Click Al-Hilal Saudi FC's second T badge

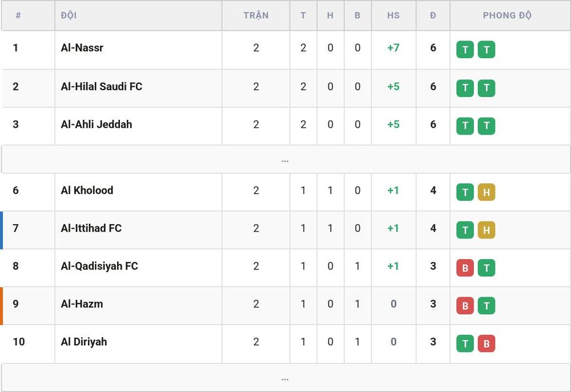(486, 88)
